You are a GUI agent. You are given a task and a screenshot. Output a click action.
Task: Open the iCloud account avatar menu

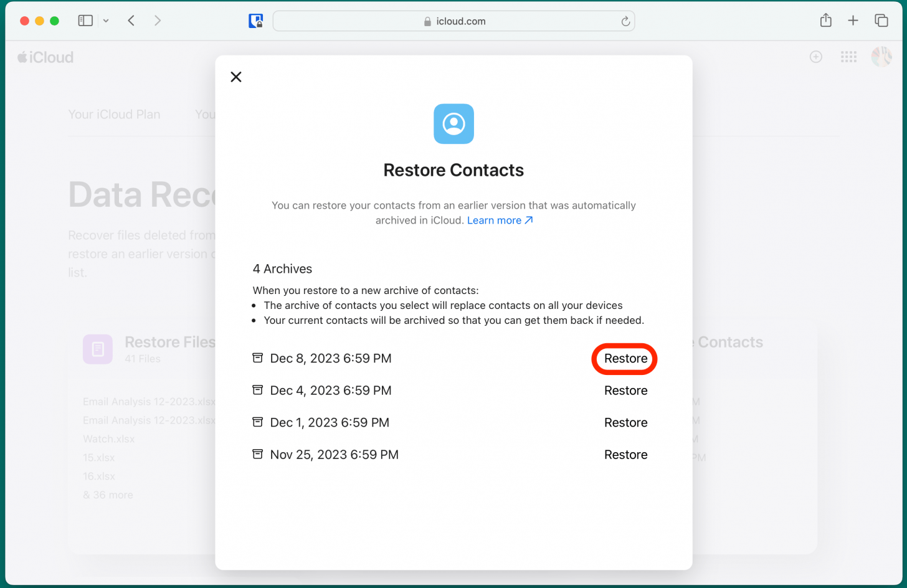tap(881, 57)
